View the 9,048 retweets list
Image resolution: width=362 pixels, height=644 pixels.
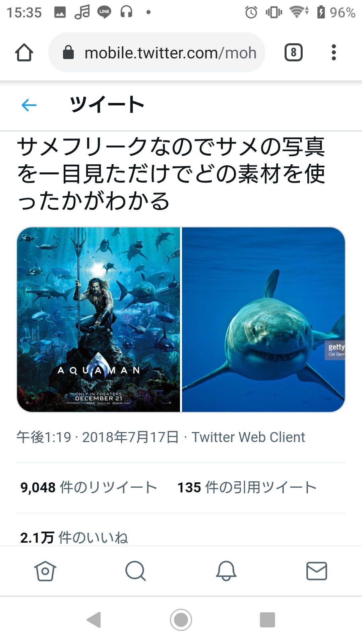pos(88,487)
